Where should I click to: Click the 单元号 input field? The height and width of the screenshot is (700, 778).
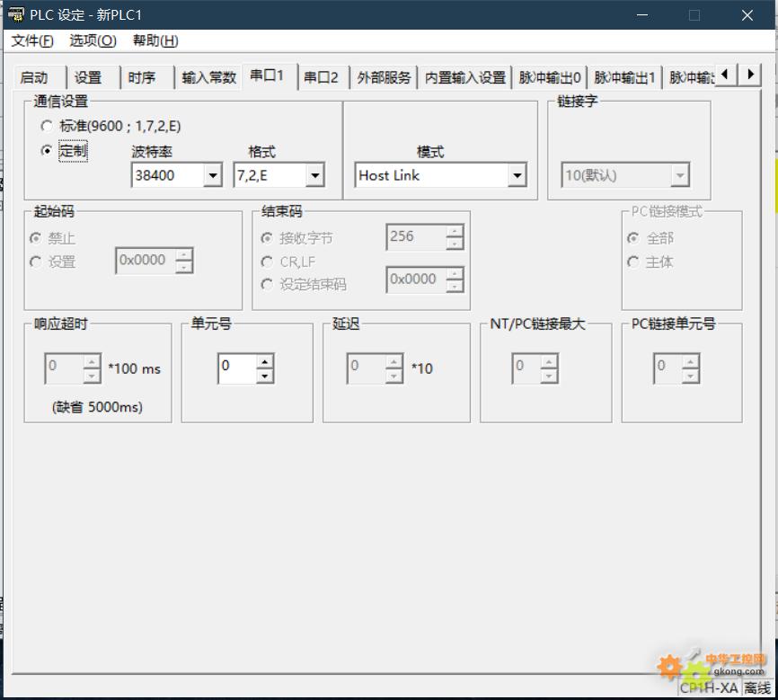pyautogui.click(x=238, y=368)
